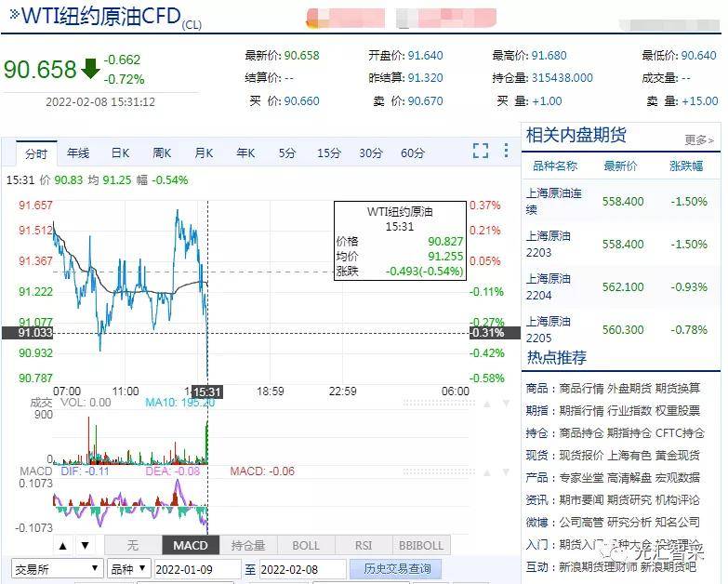
Task: Open the 权重股票 link
Action: tap(678, 410)
